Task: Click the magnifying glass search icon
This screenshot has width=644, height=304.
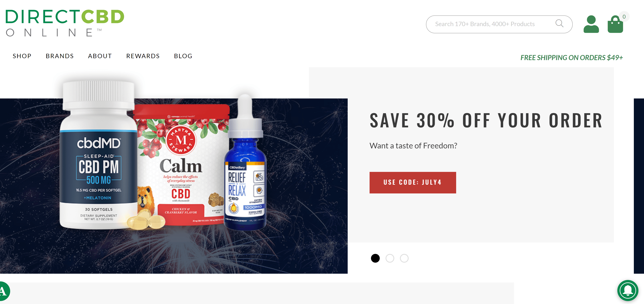Action: pos(559,23)
